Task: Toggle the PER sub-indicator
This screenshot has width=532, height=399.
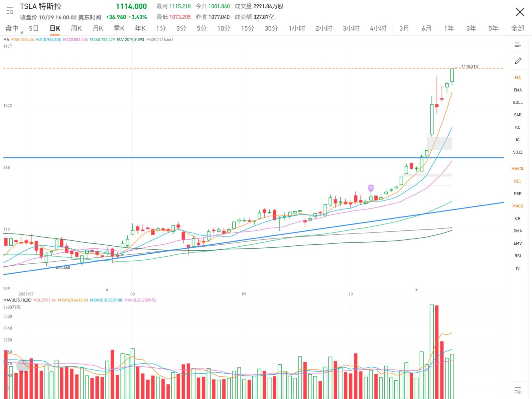Action: click(518, 194)
